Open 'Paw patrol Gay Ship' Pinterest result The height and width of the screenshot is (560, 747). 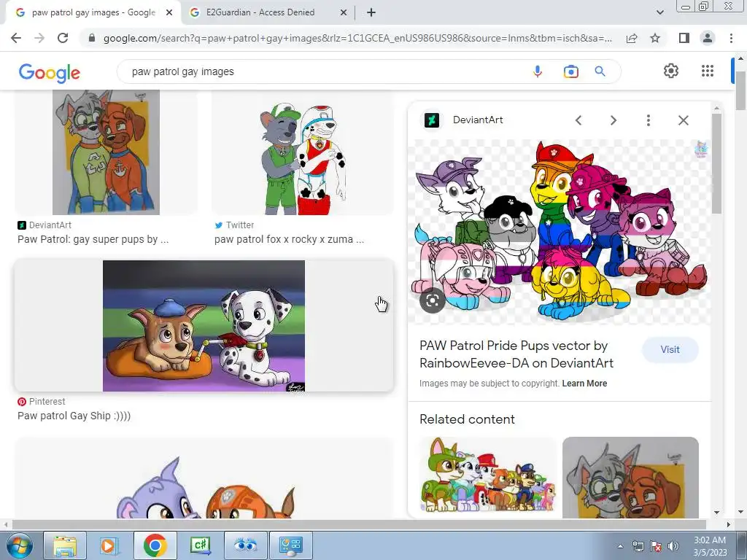[74, 416]
